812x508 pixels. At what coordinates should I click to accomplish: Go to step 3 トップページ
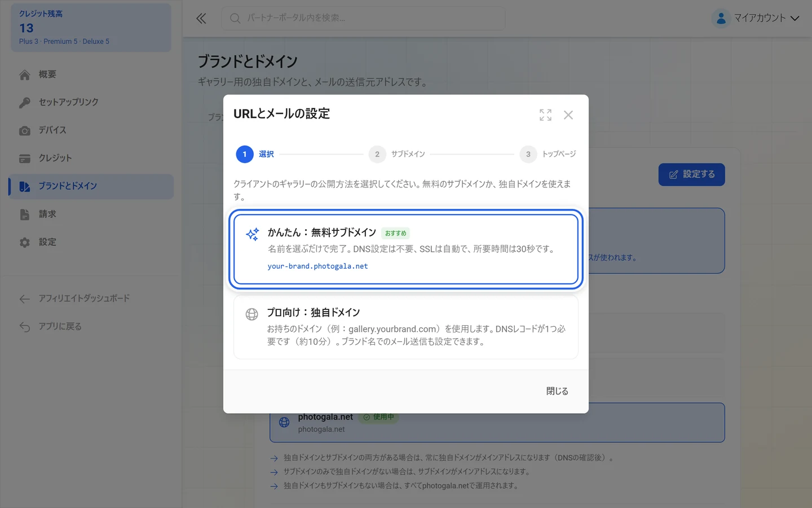pos(548,154)
